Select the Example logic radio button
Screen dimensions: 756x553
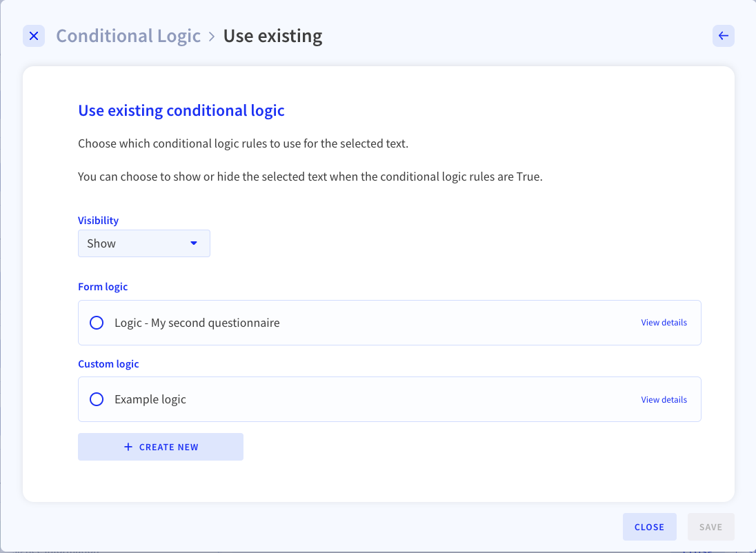[97, 399]
